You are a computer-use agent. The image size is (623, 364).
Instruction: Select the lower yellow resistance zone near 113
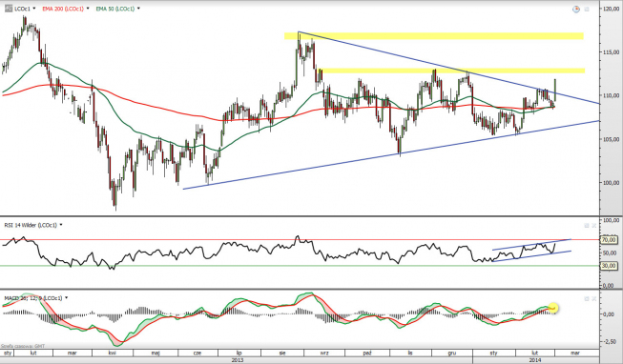pyautogui.click(x=452, y=71)
